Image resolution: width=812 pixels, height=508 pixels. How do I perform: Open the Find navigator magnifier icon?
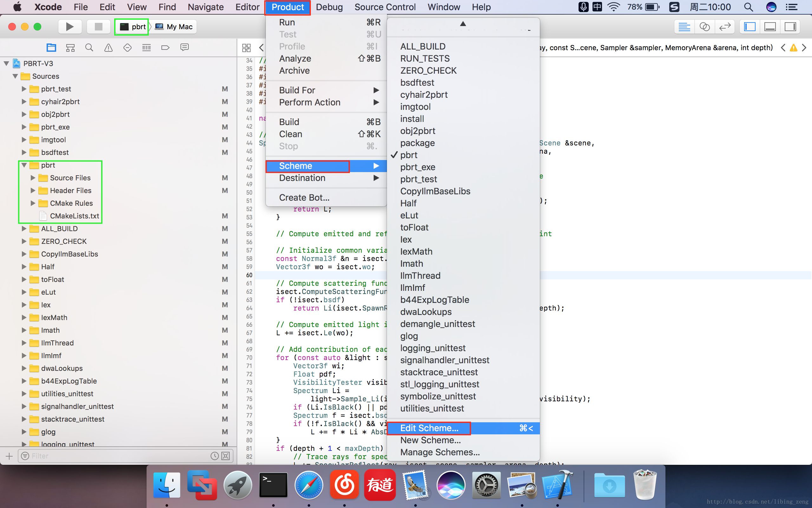point(89,47)
